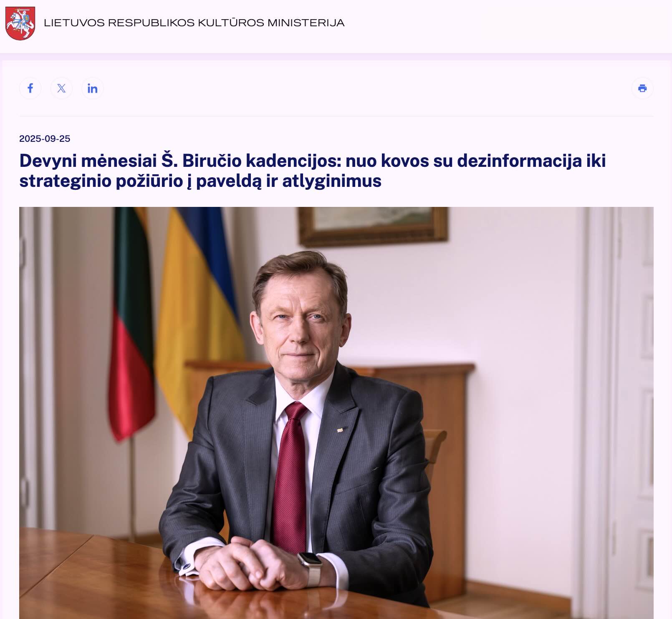
Task: Click the framed painting on the wall
Action: 373,226
